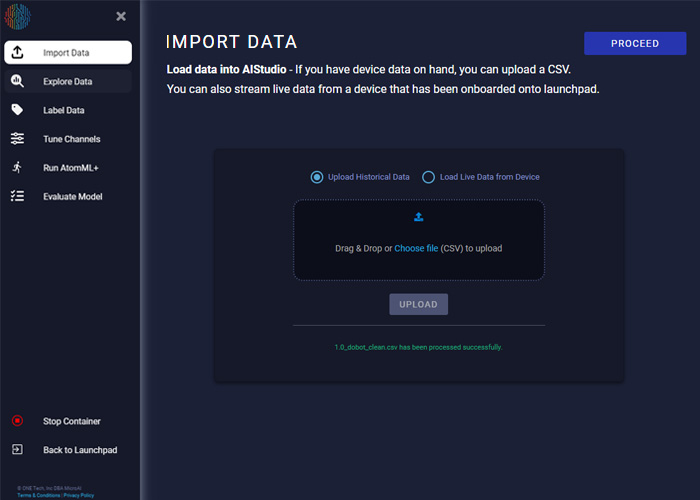This screenshot has width=700, height=500.
Task: Click 'Load data into AIStudio' text
Action: click(226, 70)
